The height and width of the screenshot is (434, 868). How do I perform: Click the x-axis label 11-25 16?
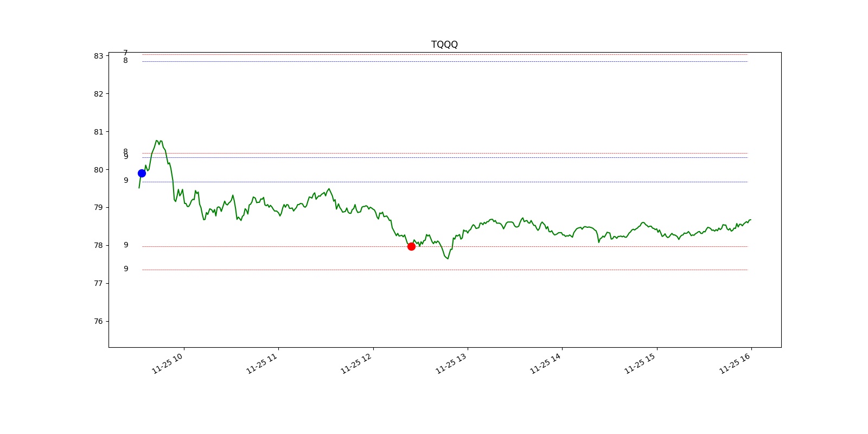click(x=735, y=362)
